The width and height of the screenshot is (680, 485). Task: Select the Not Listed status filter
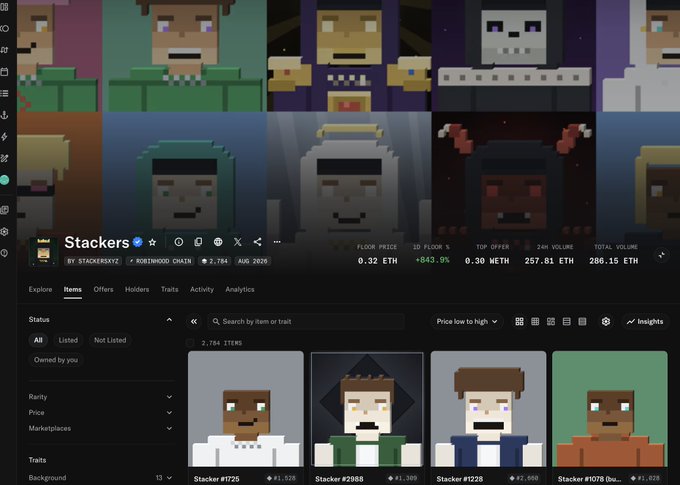[x=110, y=340]
